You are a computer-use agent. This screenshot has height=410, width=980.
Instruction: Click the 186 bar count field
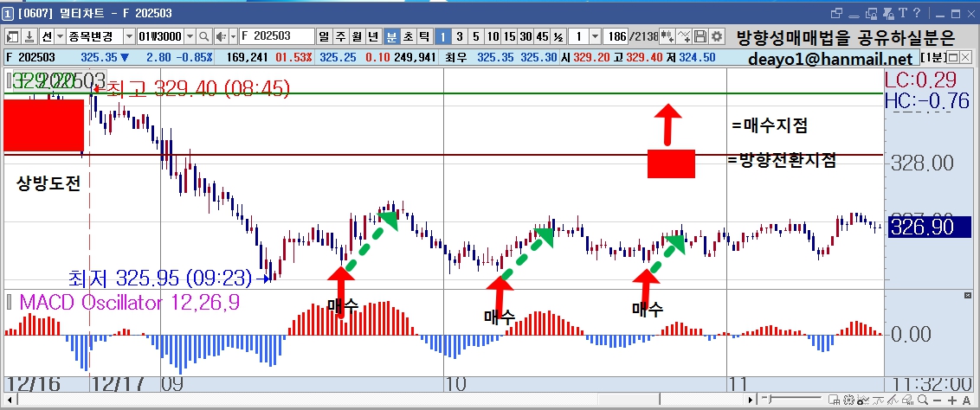click(617, 36)
